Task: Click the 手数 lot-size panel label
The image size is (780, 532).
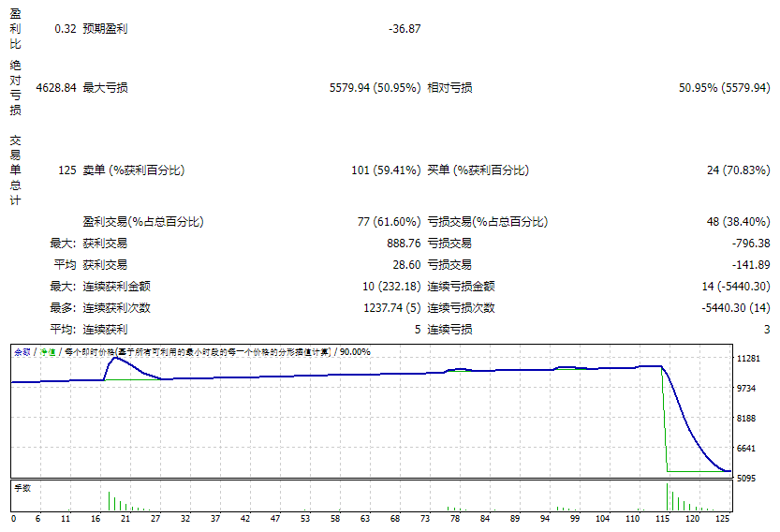Action: (22, 488)
